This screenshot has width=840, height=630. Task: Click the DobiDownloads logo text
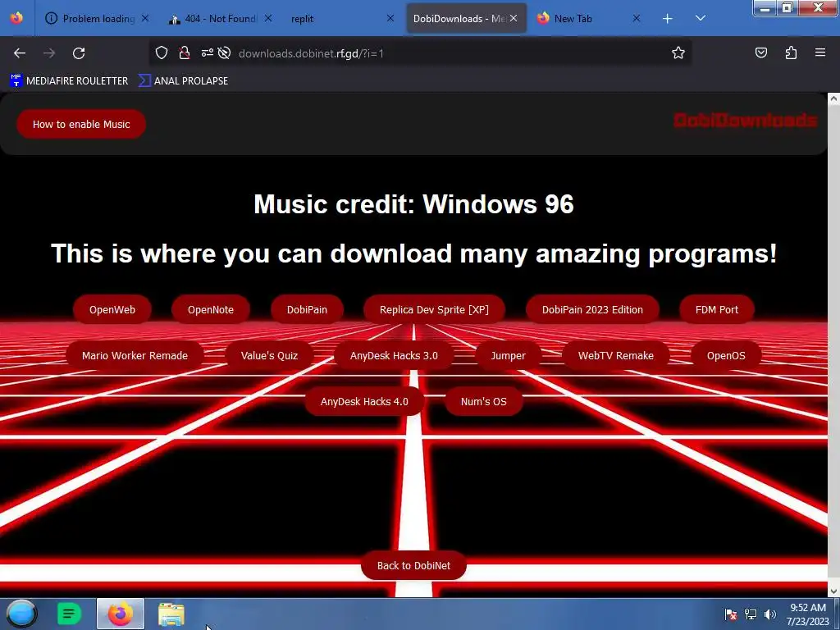pyautogui.click(x=745, y=121)
